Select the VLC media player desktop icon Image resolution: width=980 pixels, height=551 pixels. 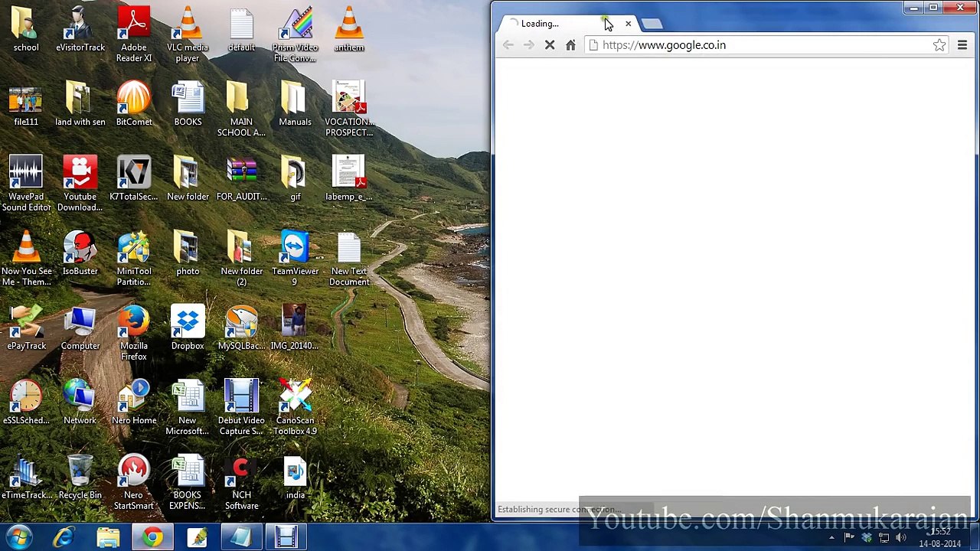188,34
